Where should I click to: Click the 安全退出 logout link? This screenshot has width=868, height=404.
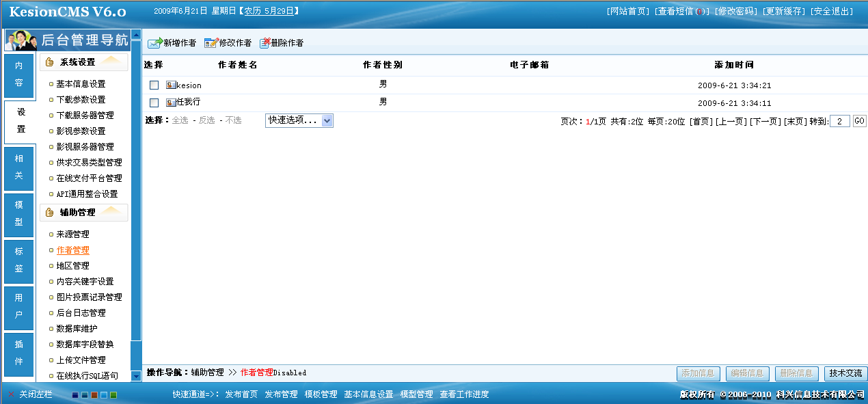coord(831,12)
